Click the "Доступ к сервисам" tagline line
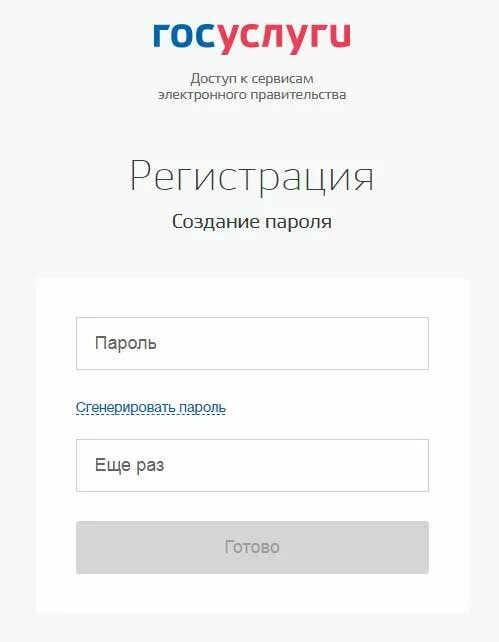Screen dimensions: 499x642 (x=252, y=78)
